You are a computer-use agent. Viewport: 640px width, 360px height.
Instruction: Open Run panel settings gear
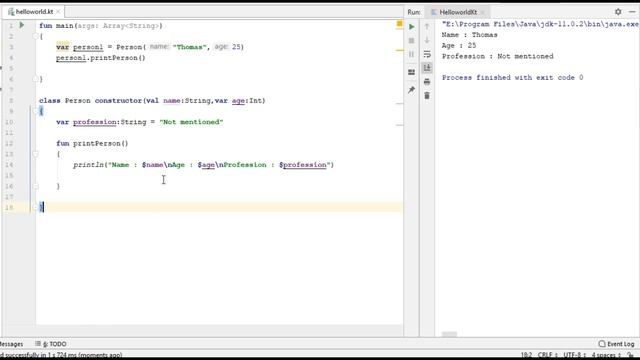click(x=618, y=12)
